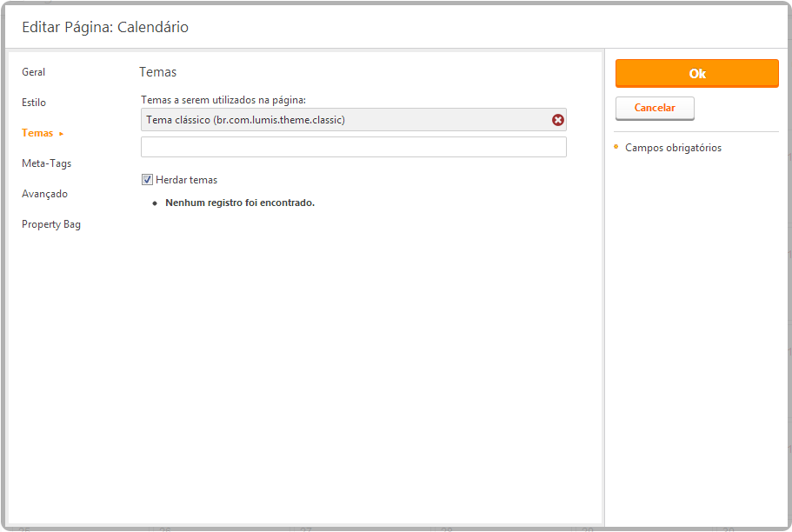Open the Estilo section
The height and width of the screenshot is (532, 792).
click(34, 102)
